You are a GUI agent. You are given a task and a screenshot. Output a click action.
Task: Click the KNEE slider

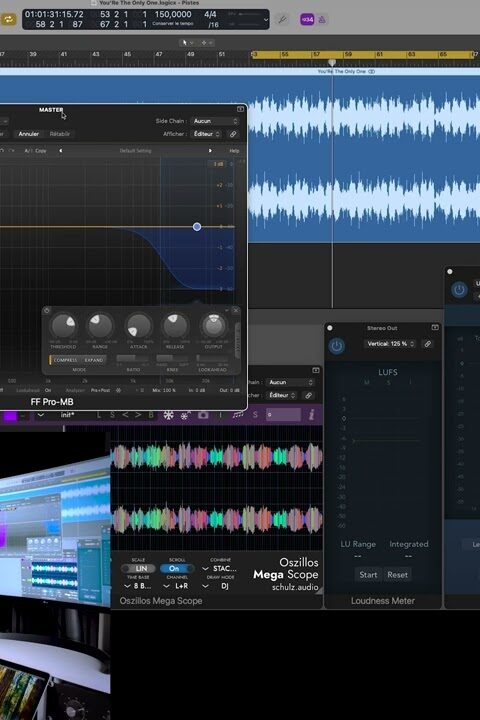click(173, 359)
